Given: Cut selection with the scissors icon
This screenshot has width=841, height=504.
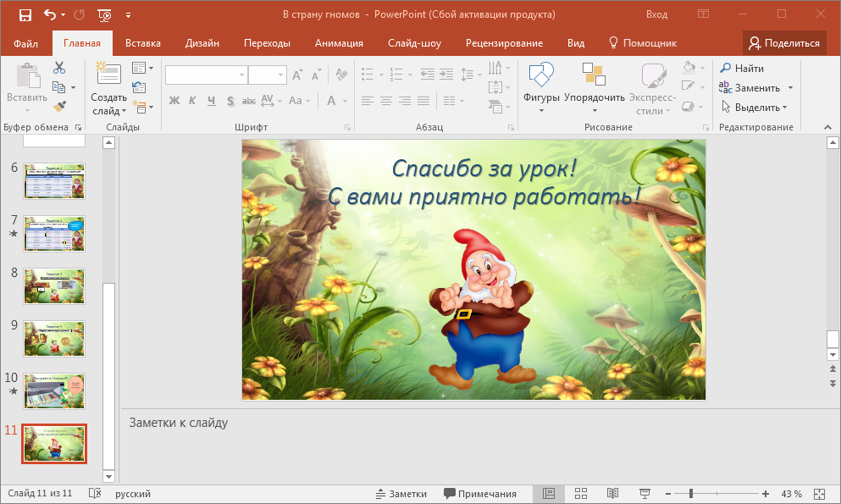Looking at the screenshot, I should 59,68.
